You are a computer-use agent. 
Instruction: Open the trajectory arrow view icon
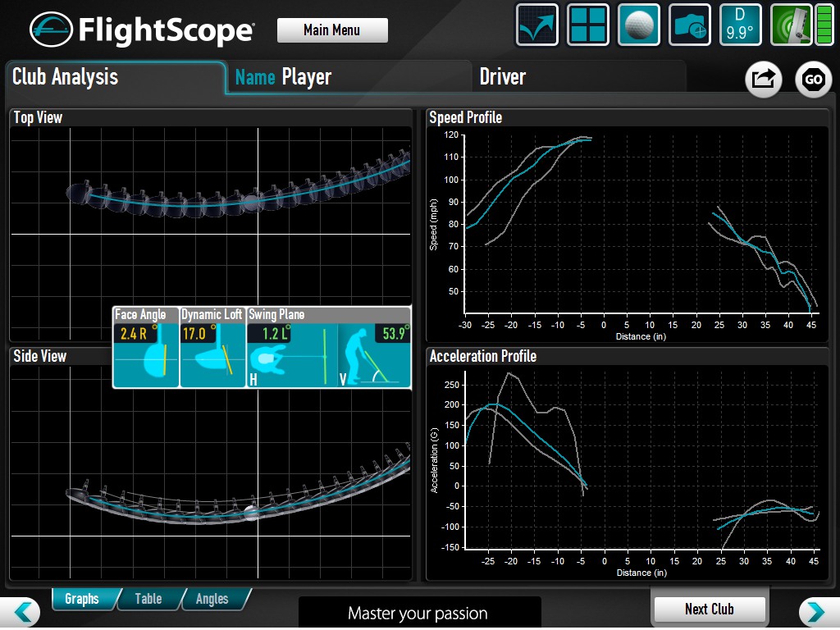pos(537,25)
